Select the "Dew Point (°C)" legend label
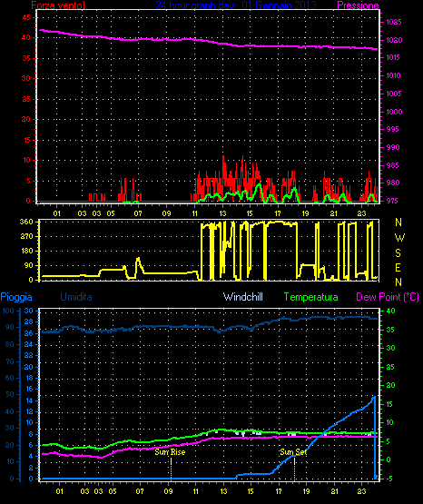Screen dimensions: 423x504 click(x=388, y=297)
